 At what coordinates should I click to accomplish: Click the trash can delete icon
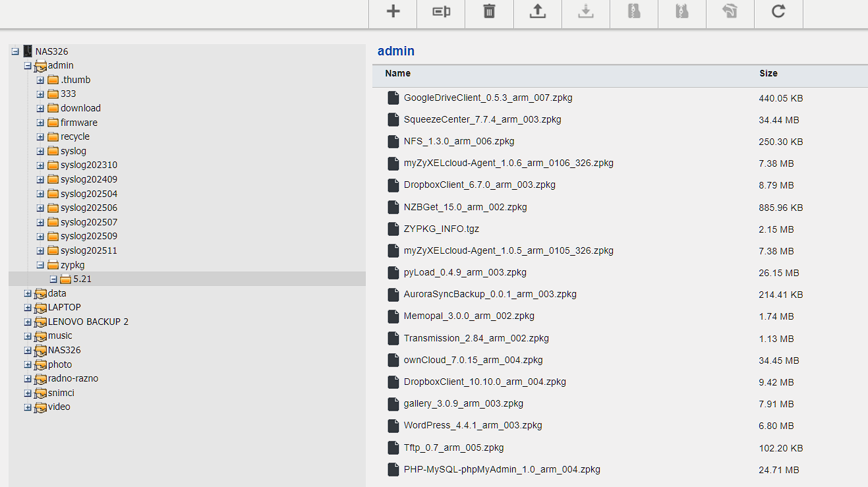tap(489, 11)
